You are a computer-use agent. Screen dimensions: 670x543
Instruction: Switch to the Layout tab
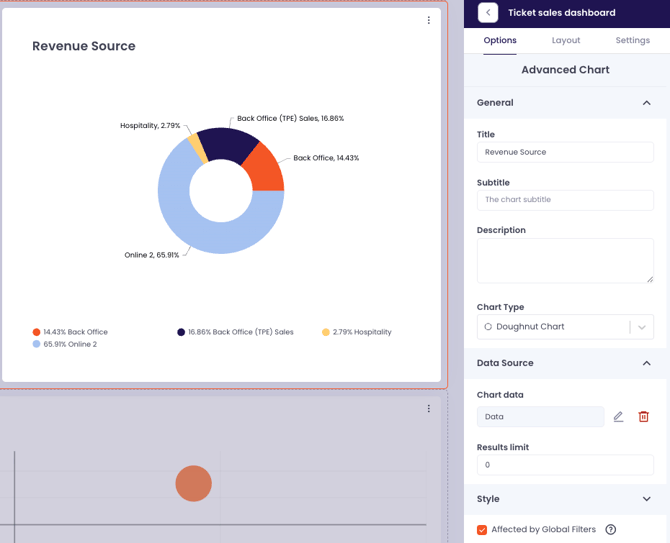[x=566, y=41]
